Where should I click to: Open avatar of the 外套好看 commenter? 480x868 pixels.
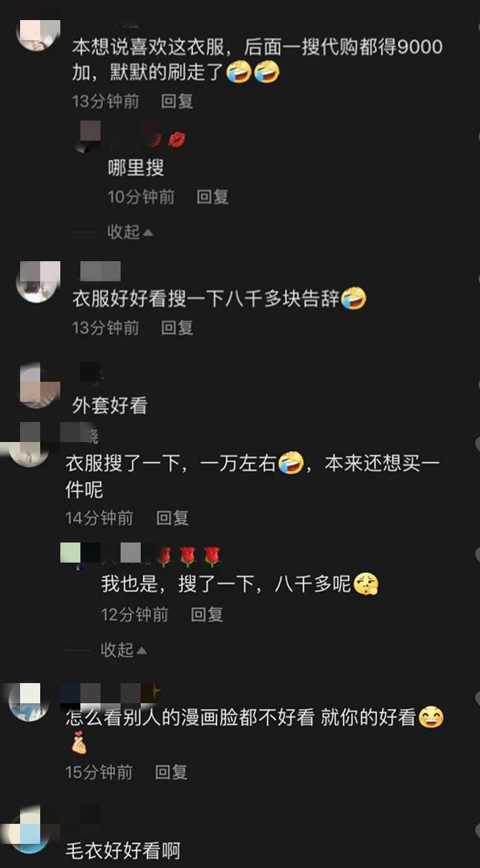tap(39, 386)
